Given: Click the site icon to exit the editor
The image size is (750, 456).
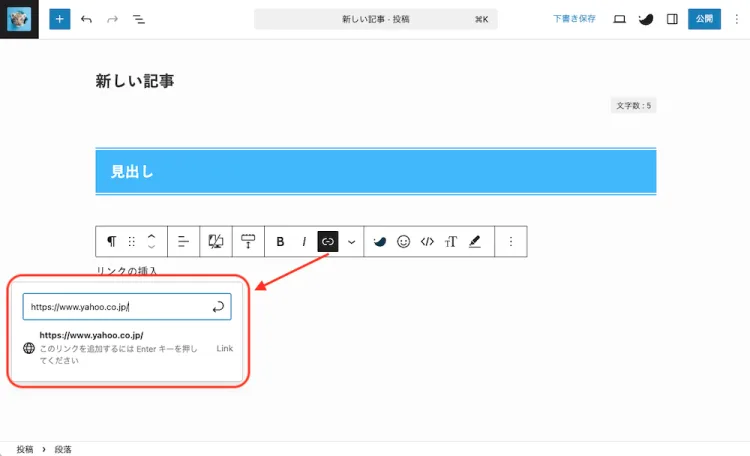Looking at the screenshot, I should pos(19,19).
